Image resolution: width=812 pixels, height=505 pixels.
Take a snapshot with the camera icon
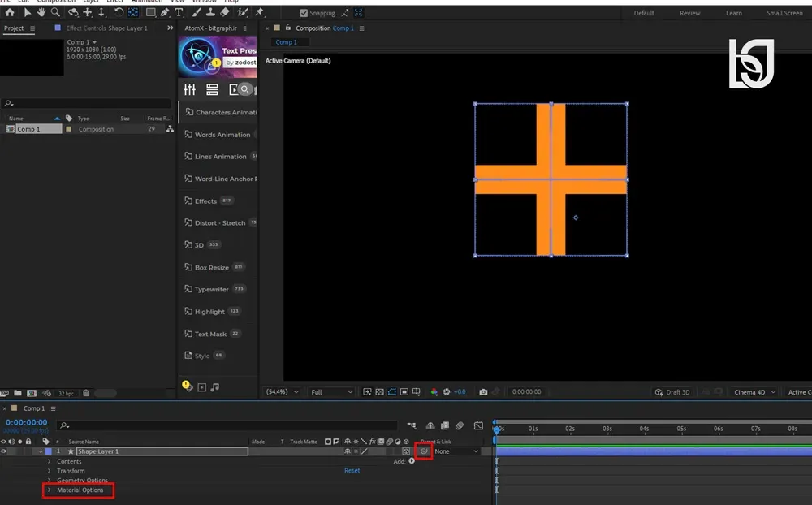coord(483,392)
